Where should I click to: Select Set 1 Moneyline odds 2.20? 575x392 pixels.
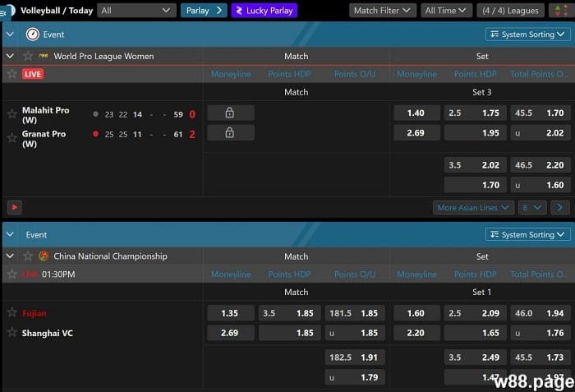click(417, 333)
